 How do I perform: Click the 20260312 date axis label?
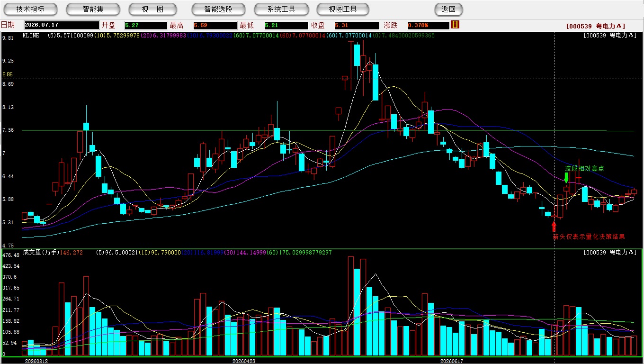[36, 361]
